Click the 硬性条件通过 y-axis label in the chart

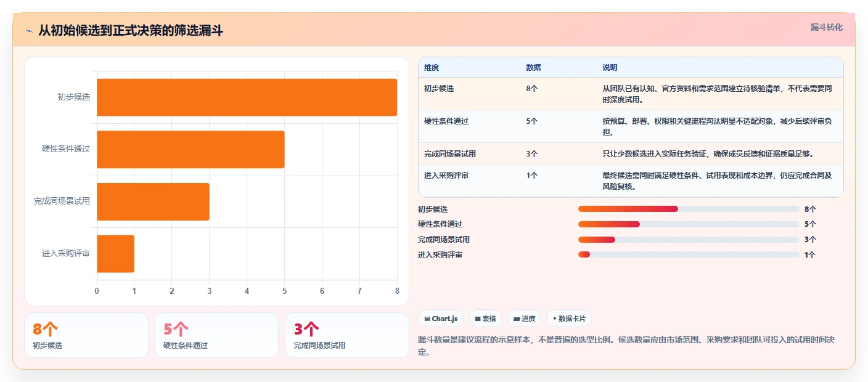(66, 148)
